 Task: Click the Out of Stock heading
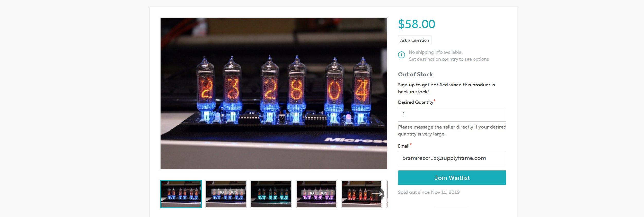[415, 74]
